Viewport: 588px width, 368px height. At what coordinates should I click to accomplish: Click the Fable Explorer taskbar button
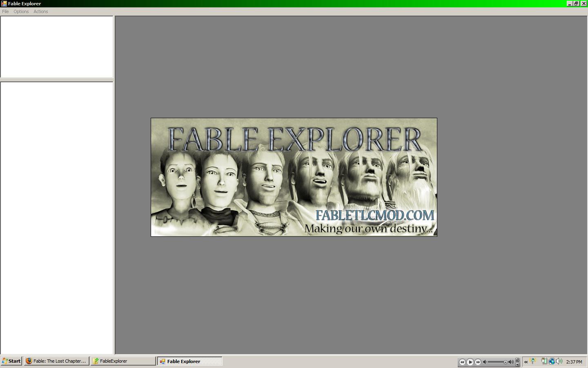pos(190,361)
